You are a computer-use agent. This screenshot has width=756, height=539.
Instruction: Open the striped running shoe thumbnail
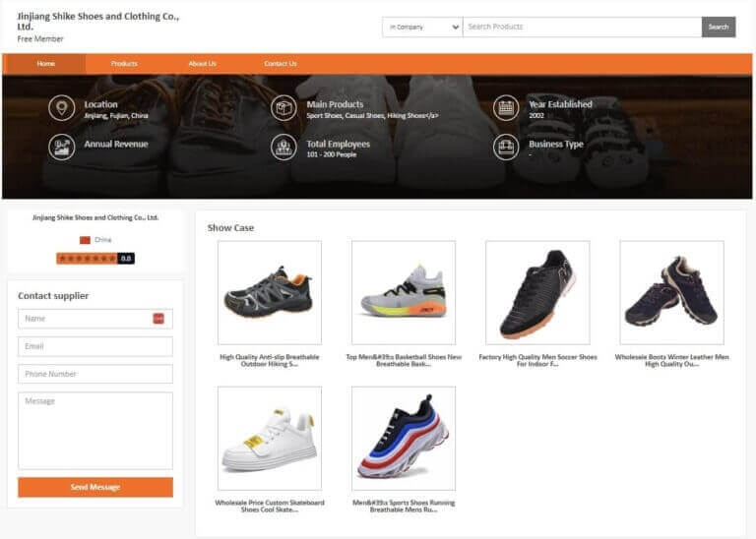click(404, 439)
